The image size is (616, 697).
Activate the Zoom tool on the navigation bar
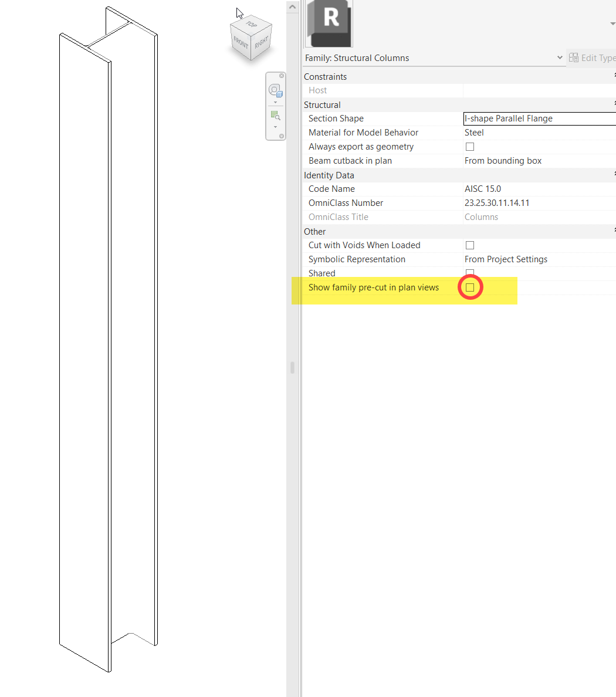[x=275, y=115]
